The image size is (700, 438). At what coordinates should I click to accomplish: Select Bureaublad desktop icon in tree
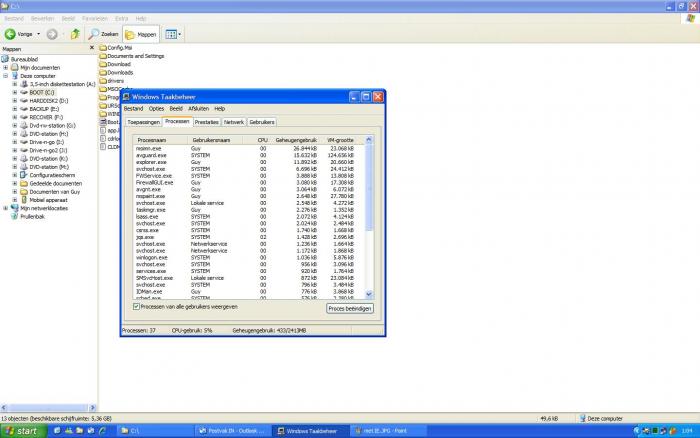tap(5, 59)
